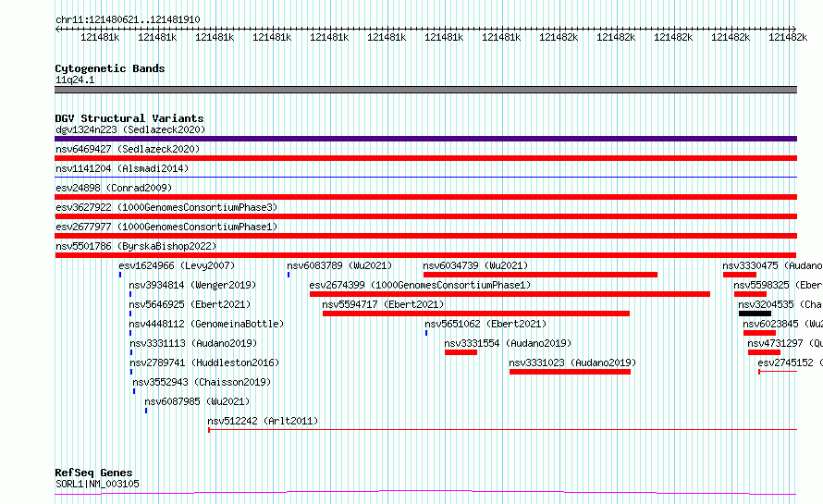Open nsv3330475 variant label
Image resolution: width=823 pixels, height=504 pixels.
pos(773,265)
